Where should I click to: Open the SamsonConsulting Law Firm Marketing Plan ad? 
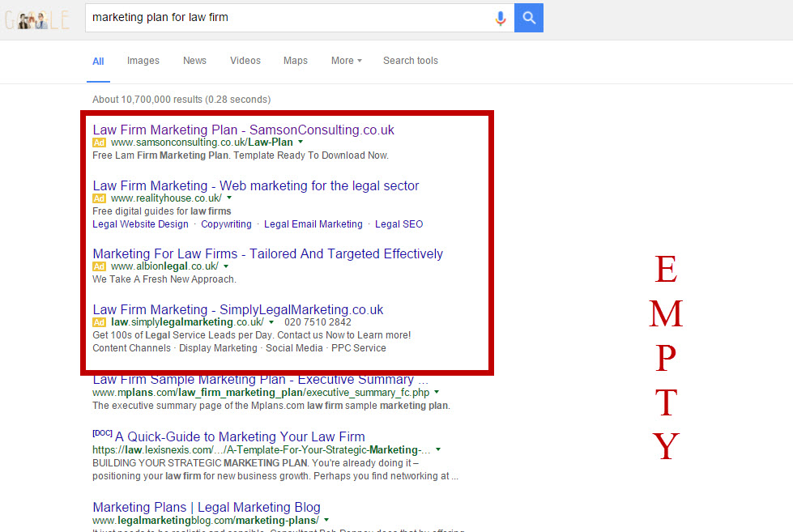243,130
